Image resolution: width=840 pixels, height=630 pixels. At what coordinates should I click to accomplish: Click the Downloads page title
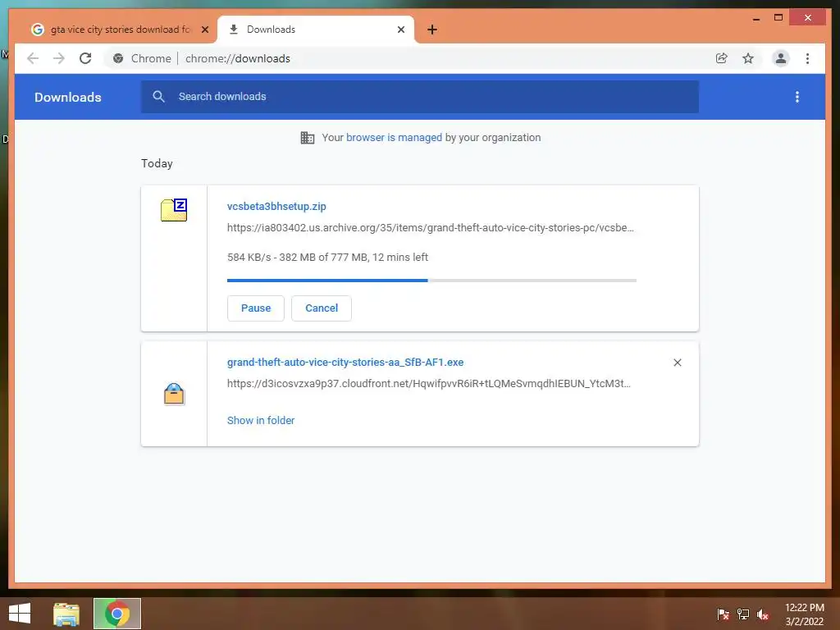68,97
